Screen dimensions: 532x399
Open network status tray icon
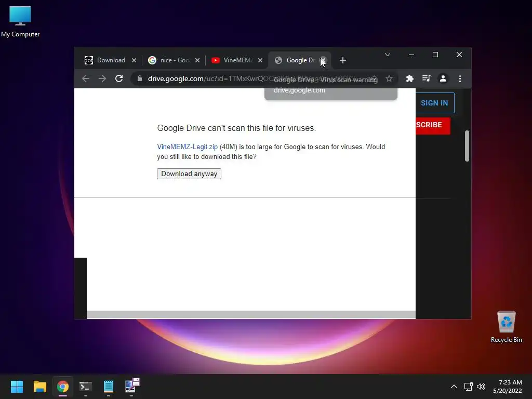click(x=469, y=387)
